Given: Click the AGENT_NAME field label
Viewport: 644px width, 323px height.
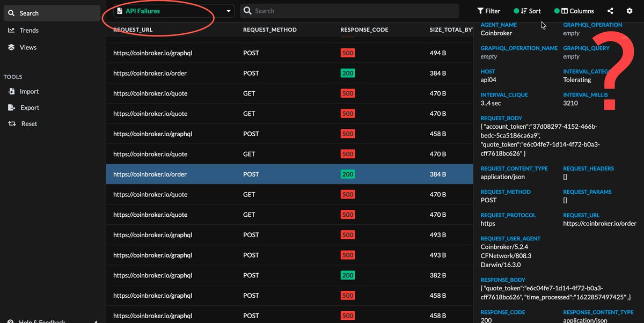Looking at the screenshot, I should point(499,25).
